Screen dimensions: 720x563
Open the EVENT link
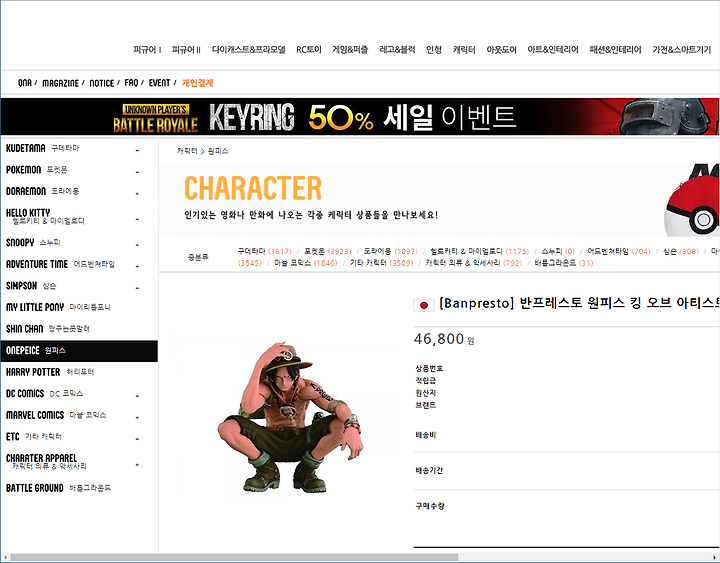[159, 83]
